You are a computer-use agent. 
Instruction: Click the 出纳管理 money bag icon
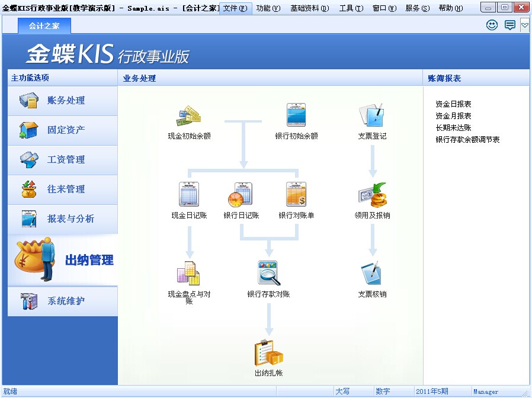[x=34, y=259]
